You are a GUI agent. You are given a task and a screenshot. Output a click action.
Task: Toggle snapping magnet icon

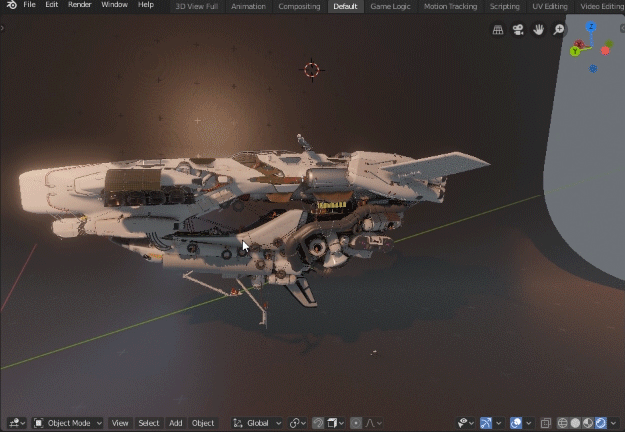[318, 423]
